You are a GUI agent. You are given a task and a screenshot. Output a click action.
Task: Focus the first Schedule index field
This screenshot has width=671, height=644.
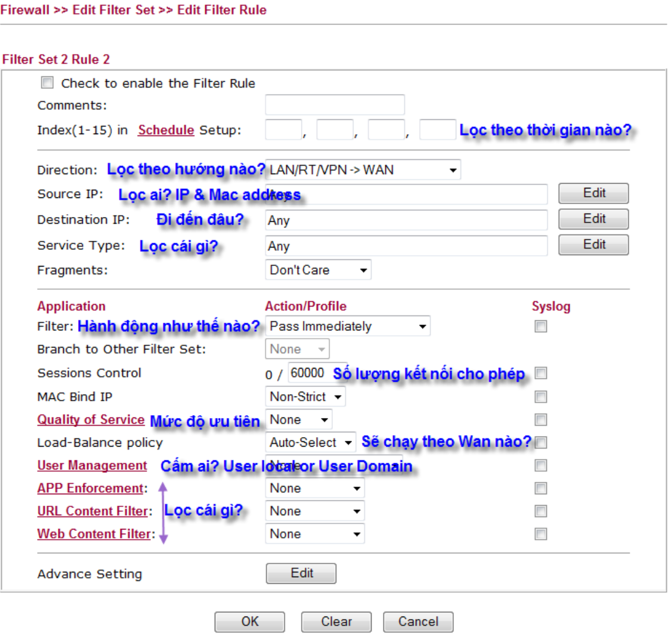(283, 129)
